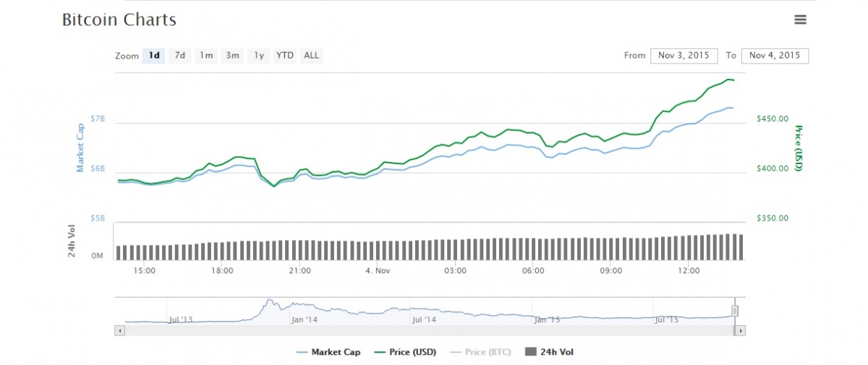Set zoom to 3m

click(x=232, y=56)
